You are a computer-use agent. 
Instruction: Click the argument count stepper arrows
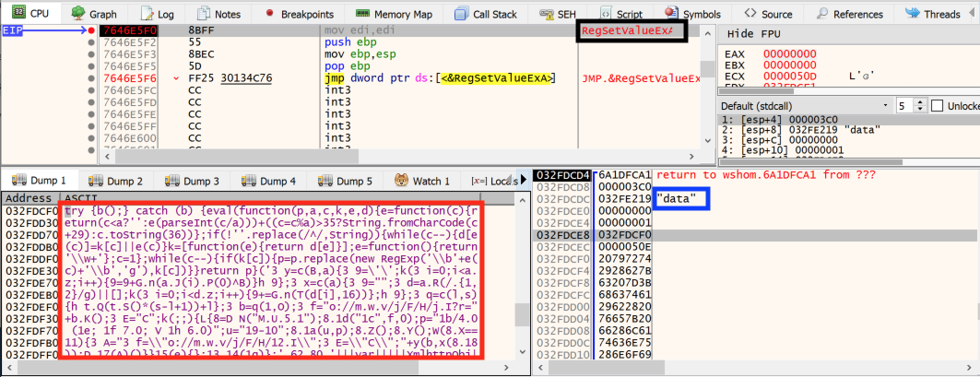(x=921, y=106)
